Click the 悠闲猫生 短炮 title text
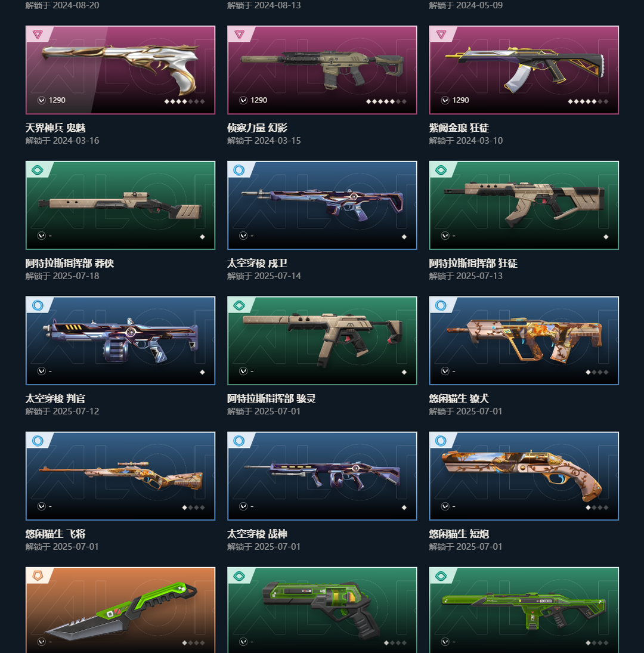Screen dimensions: 644x653 click(459, 534)
